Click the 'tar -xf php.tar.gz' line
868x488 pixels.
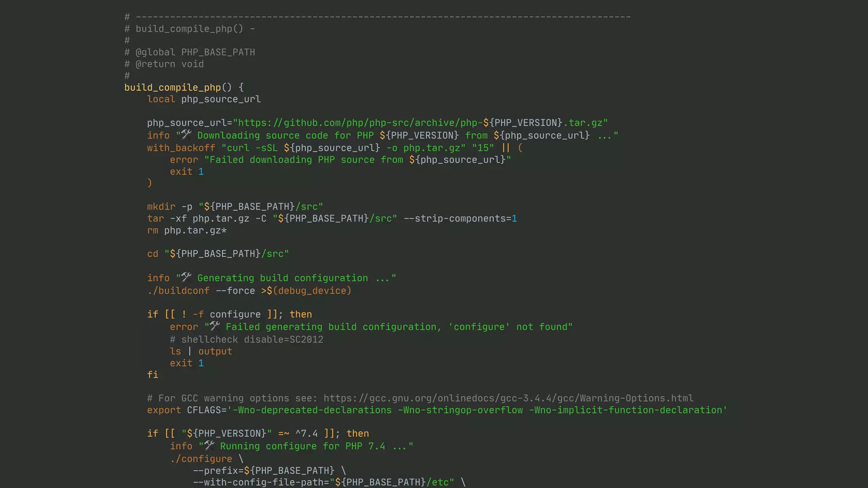(x=332, y=219)
